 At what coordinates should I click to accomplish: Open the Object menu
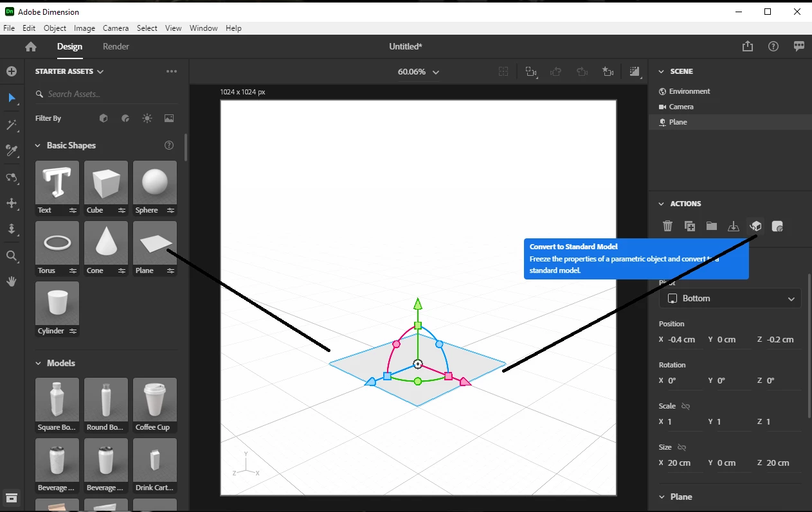tap(55, 28)
